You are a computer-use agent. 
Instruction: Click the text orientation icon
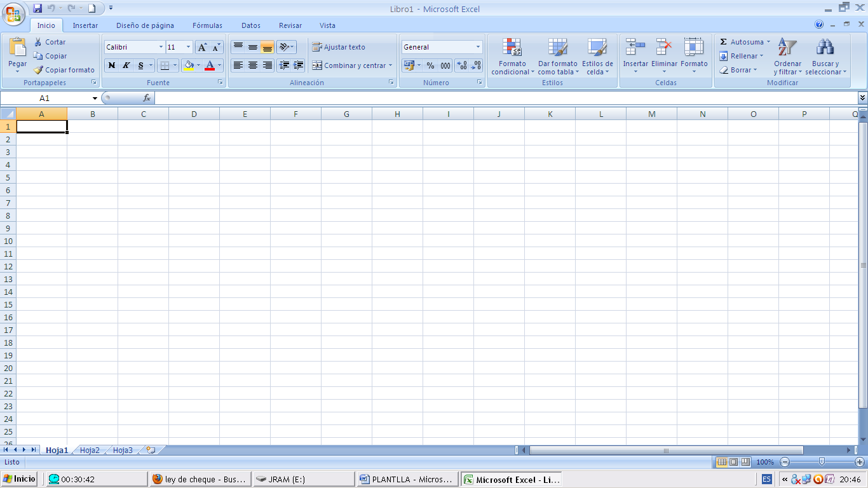pos(284,47)
